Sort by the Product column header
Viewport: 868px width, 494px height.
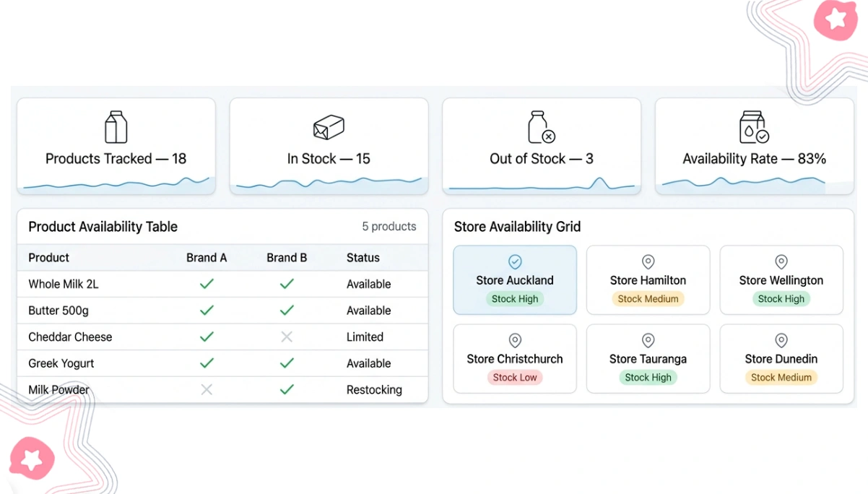pos(49,258)
